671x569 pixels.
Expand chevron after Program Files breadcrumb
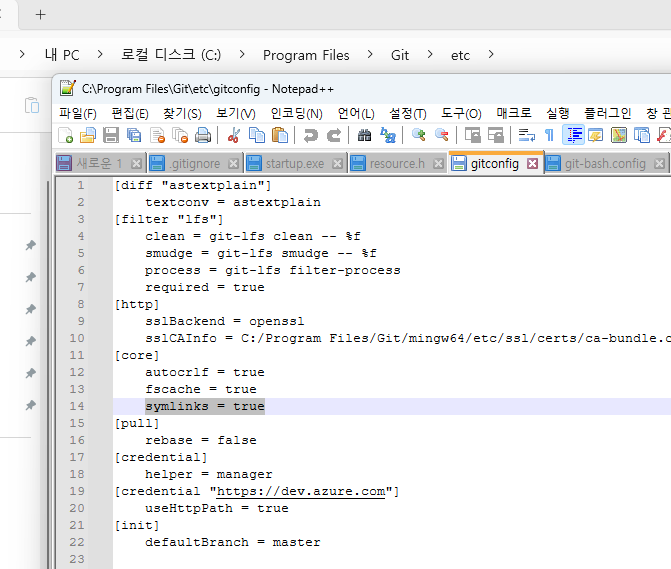pyautogui.click(x=370, y=54)
